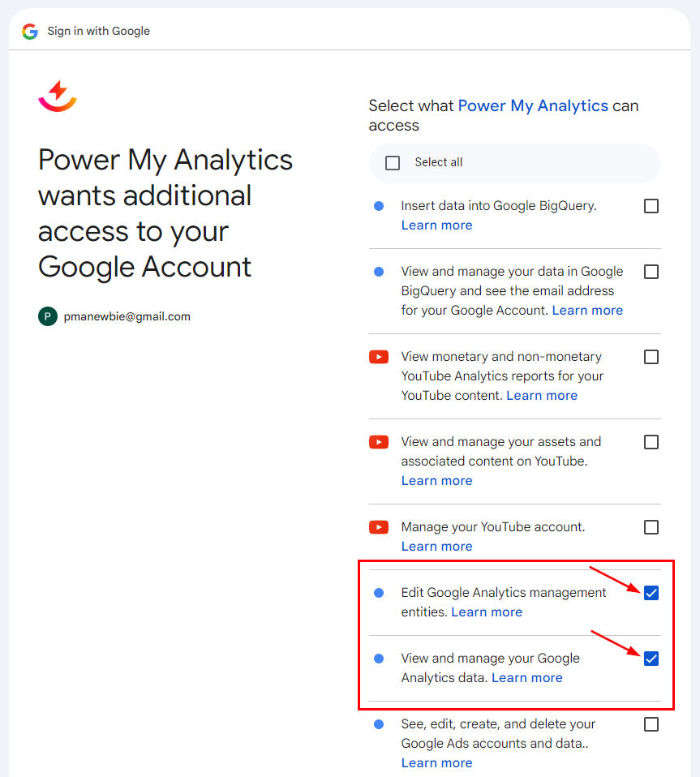
Task: Click blue dot beside Google Ads permission
Action: click(379, 724)
